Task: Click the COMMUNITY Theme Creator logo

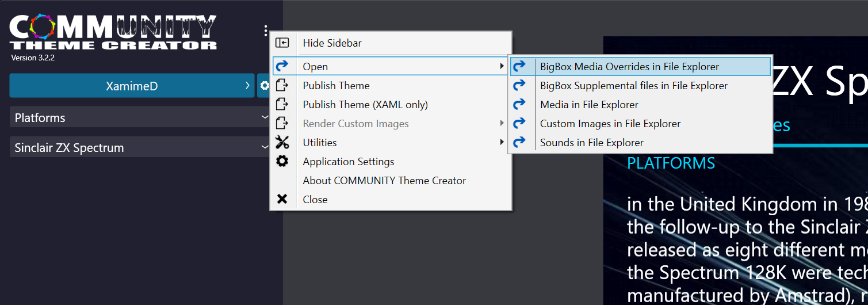Action: pos(113,32)
